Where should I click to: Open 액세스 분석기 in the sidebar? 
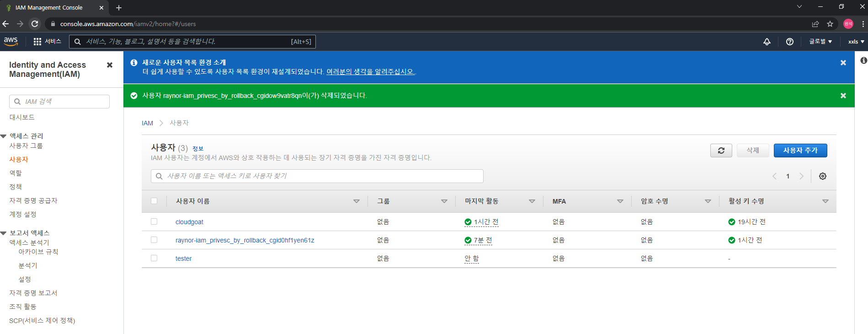click(29, 242)
